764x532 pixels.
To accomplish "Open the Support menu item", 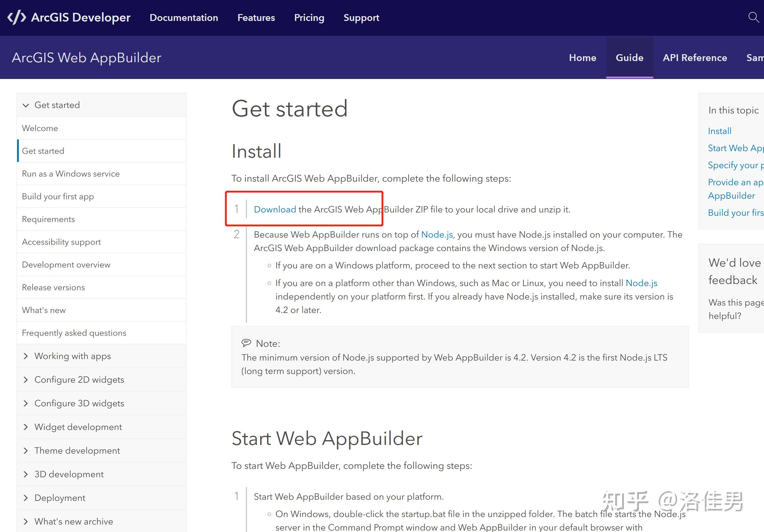I will (361, 18).
